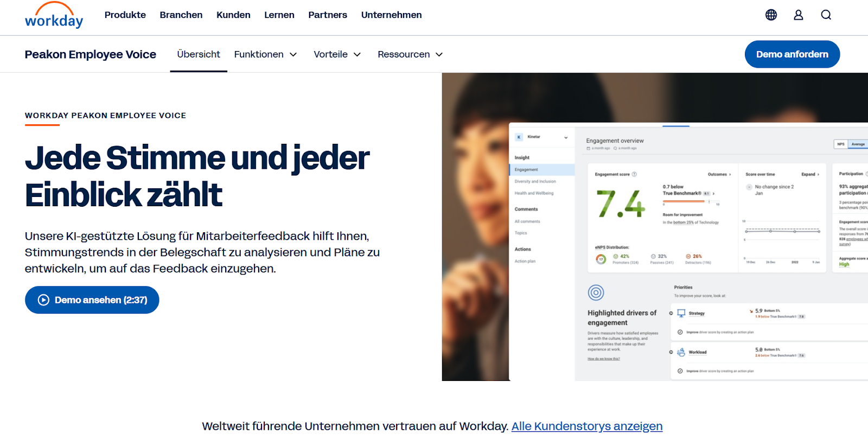This screenshot has width=868, height=439.
Task: Open the language selector globe icon
Action: tap(771, 15)
